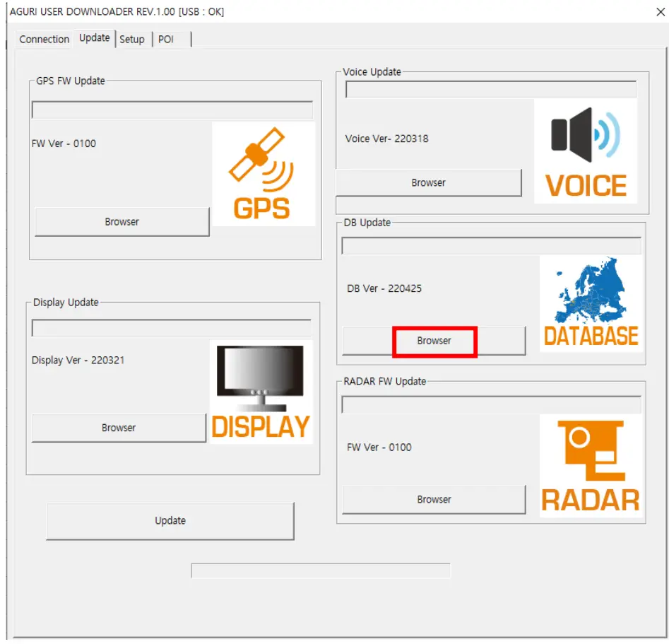Click the VOICE speaker icon
Screen dimensions: 669x644
pyautogui.click(x=586, y=151)
